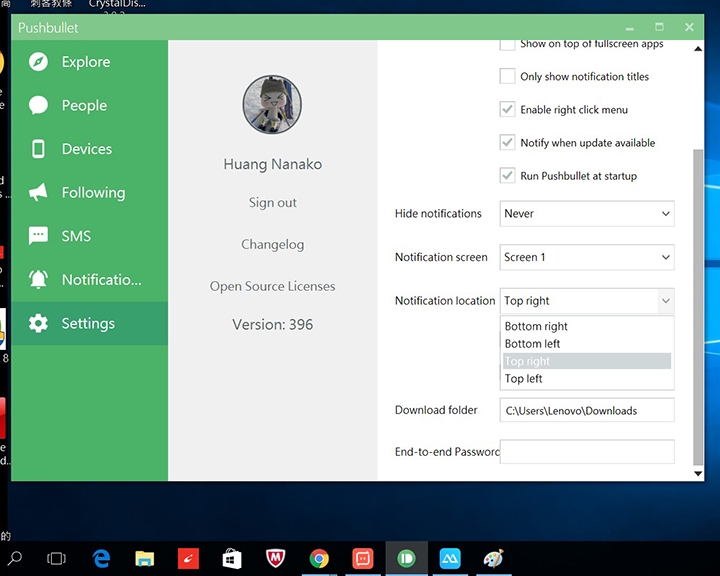Click the Huang Nanako profile avatar
Screen dimensions: 720x576
click(x=272, y=105)
